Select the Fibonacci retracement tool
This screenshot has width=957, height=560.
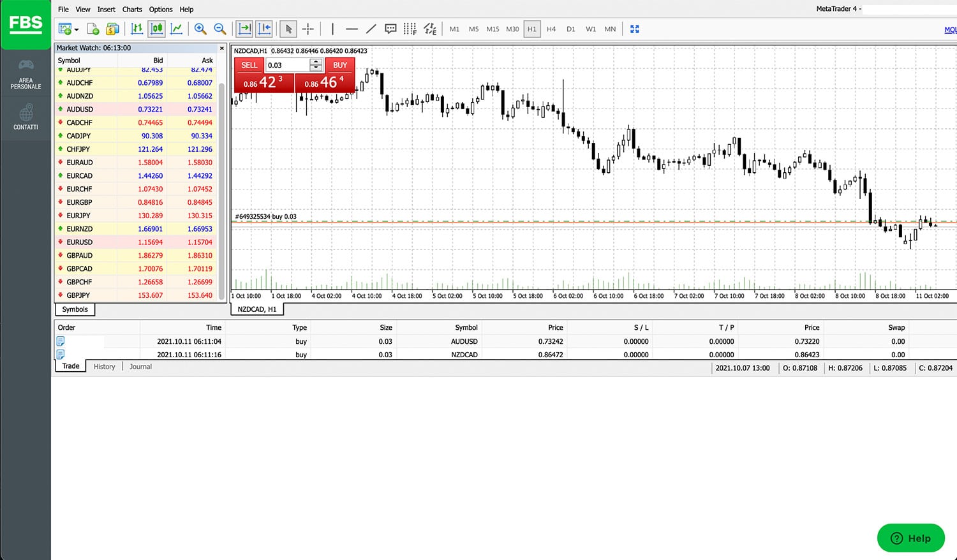pos(410,29)
